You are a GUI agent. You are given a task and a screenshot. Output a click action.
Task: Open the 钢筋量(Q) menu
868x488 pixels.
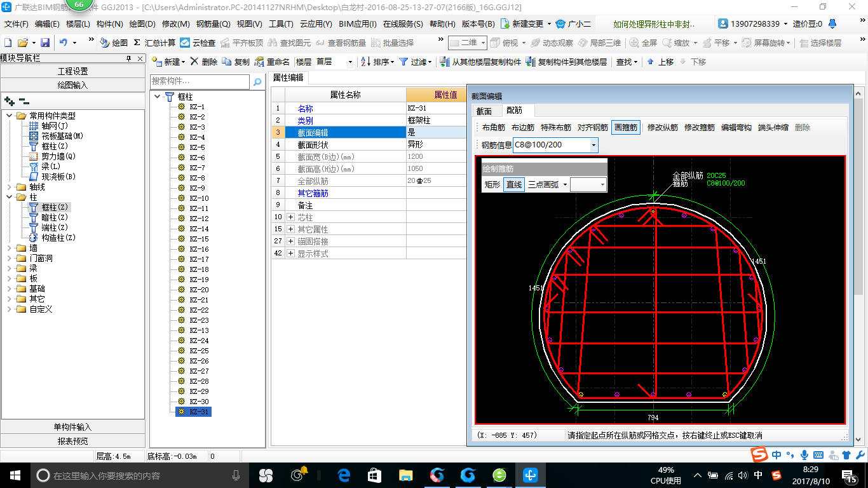213,24
